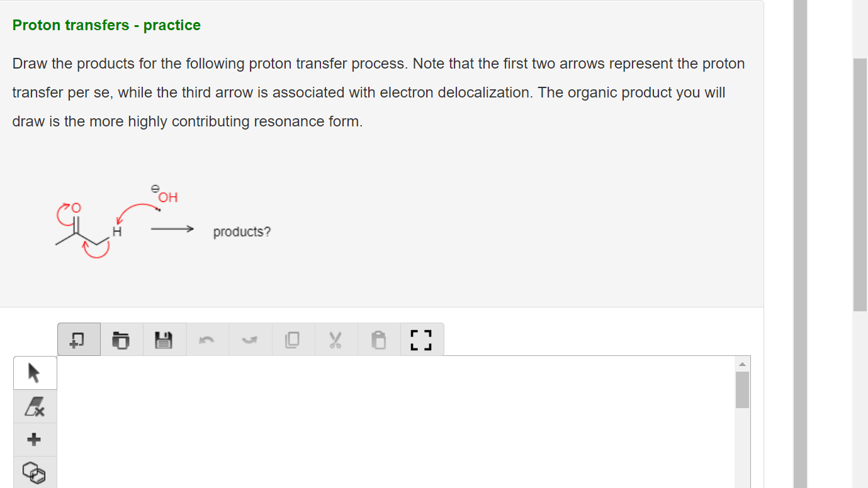Screen dimensions: 868x488
Task: Undo the last action
Action: [207, 339]
